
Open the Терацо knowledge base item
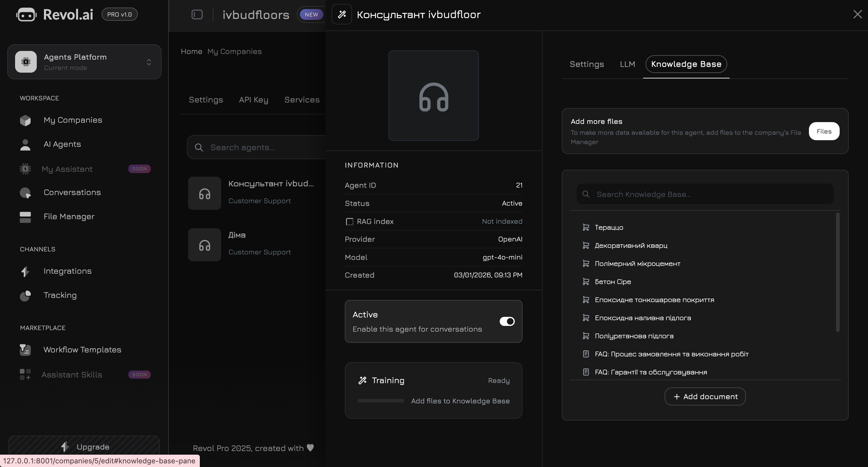pos(609,228)
